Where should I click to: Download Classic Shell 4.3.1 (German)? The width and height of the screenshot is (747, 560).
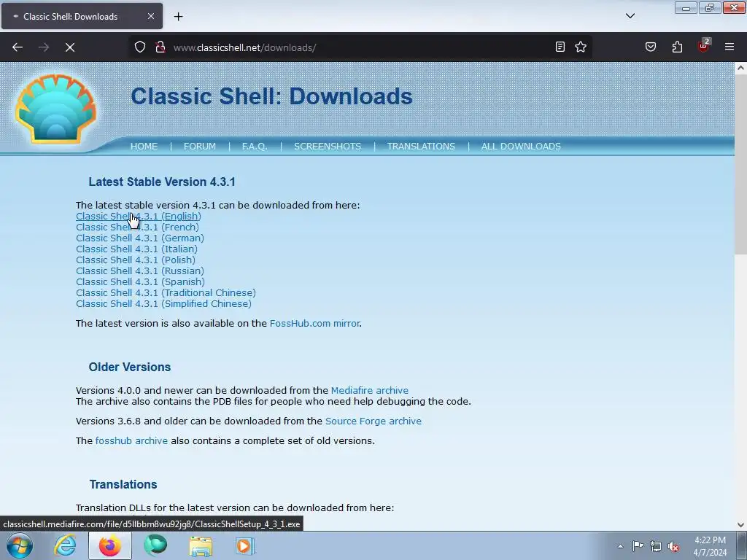coord(139,238)
